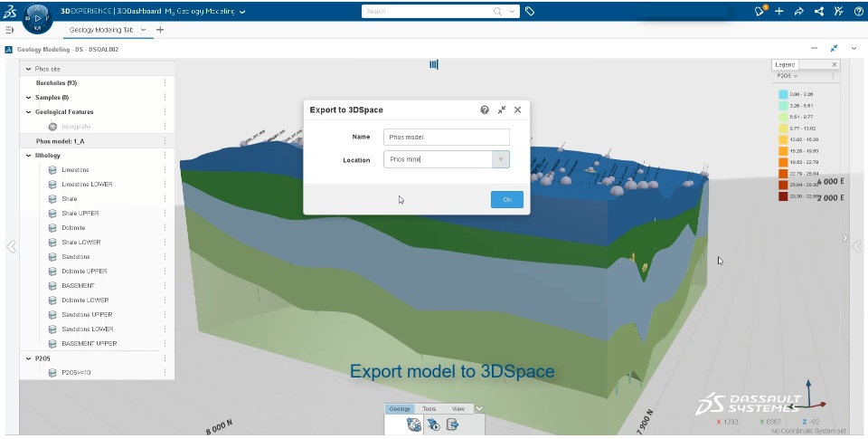Collapse the Samples (0) node
The height and width of the screenshot is (439, 868).
pos(28,98)
